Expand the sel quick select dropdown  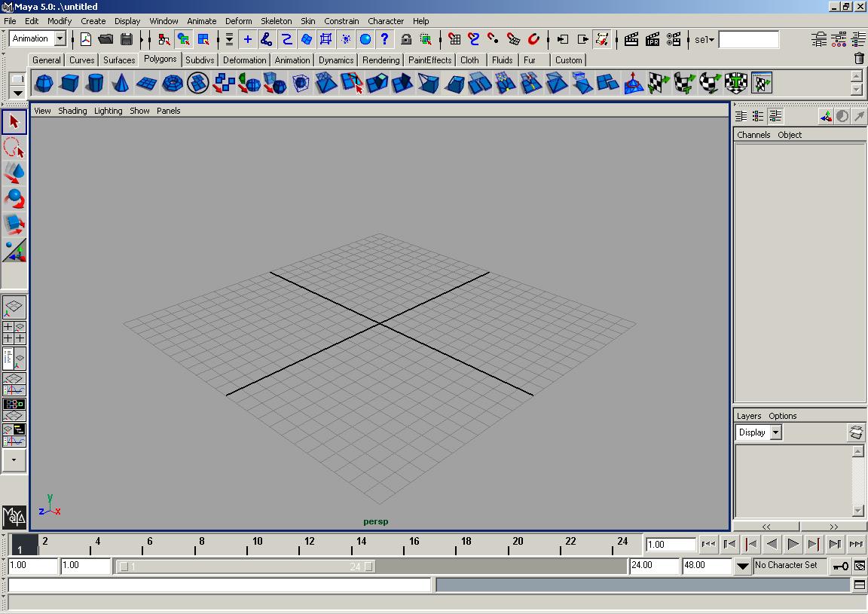[x=704, y=40]
